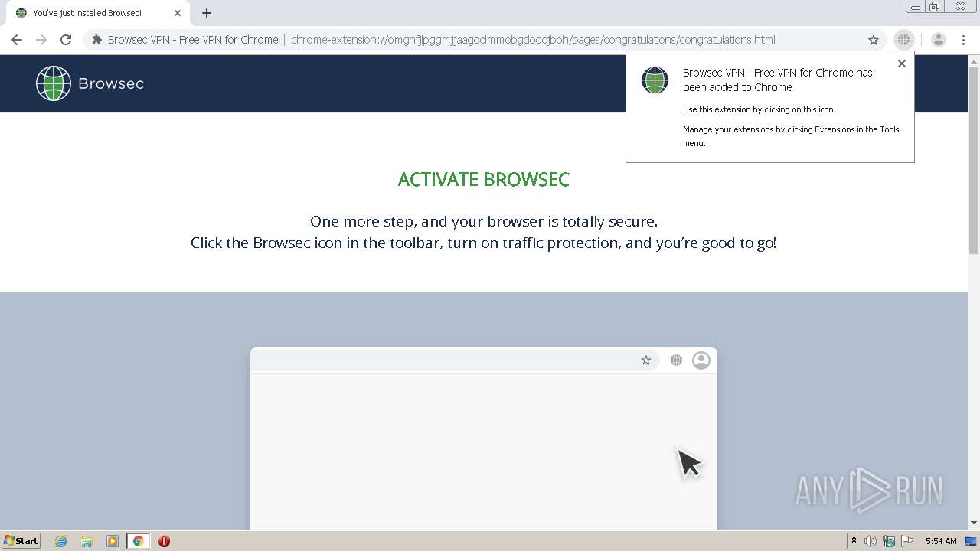
Task: Click the Browsec brand name in header
Action: click(111, 83)
